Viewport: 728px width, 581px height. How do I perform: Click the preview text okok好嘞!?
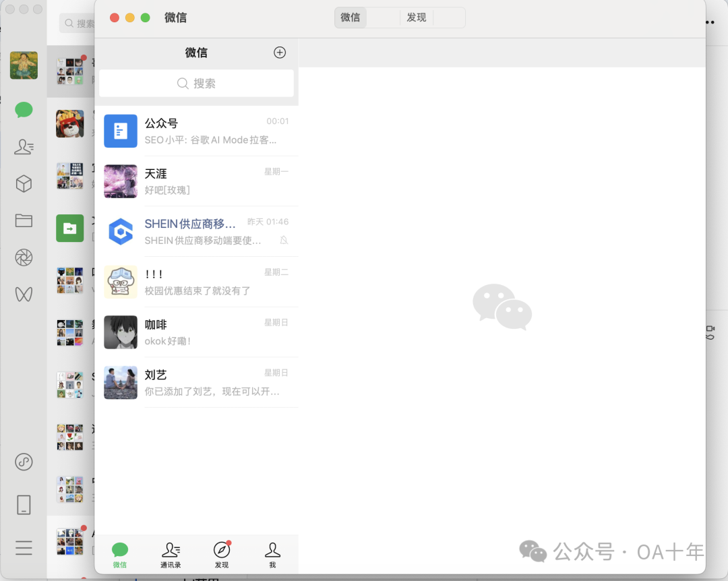pyautogui.click(x=168, y=341)
